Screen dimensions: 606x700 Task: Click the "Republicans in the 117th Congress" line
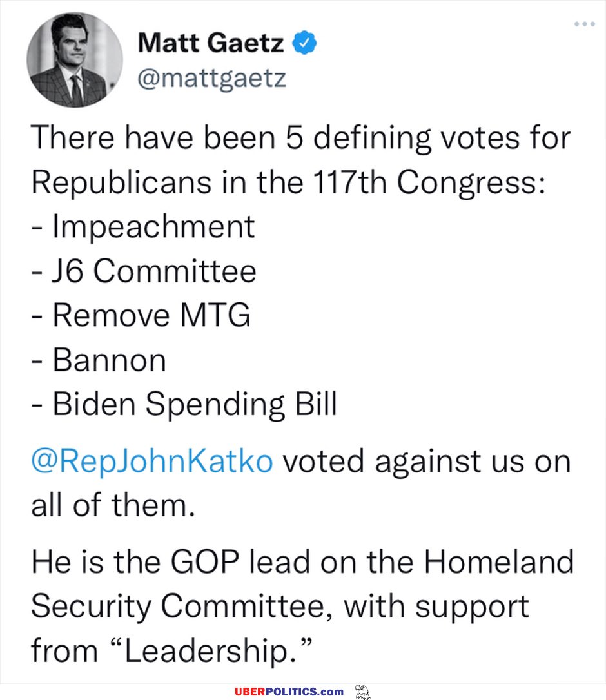[x=288, y=182]
